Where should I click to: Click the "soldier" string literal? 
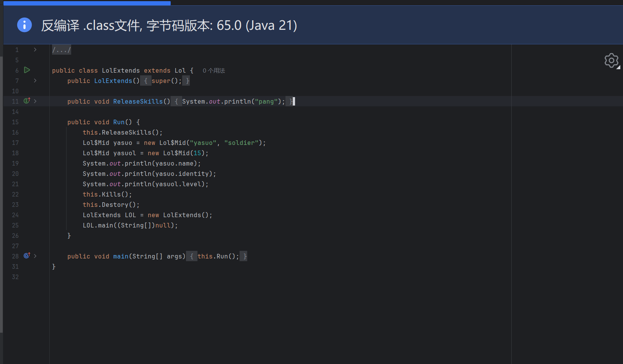coord(241,143)
